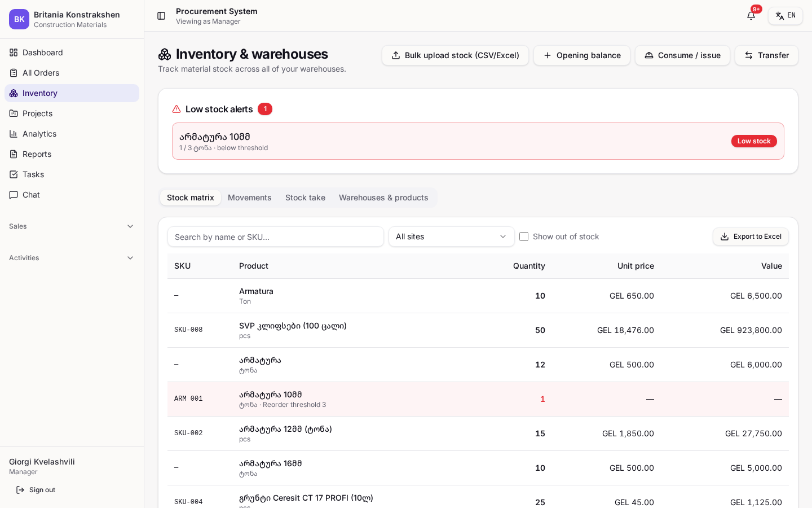This screenshot has height=508, width=812.
Task: Select the Inventory boxes icon in sidebar
Action: point(14,93)
